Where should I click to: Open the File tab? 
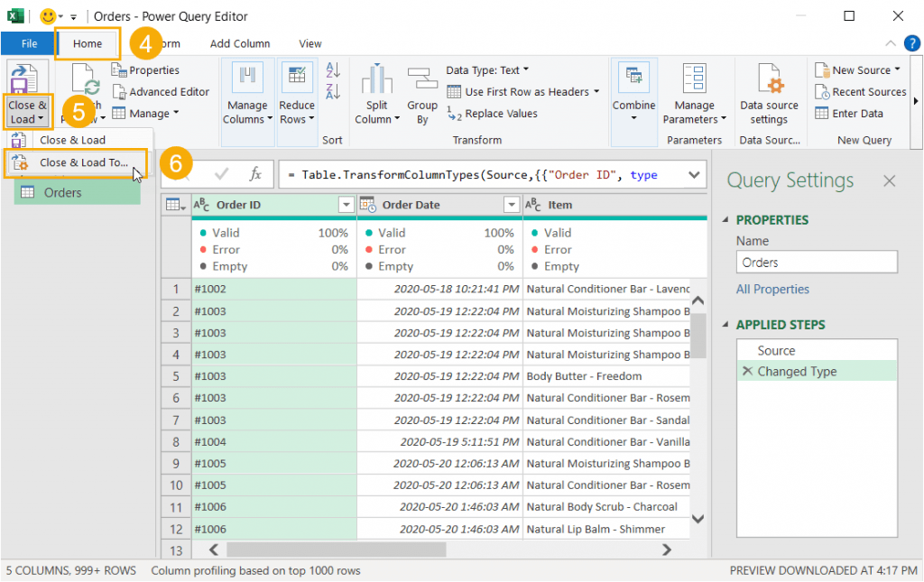coord(29,43)
